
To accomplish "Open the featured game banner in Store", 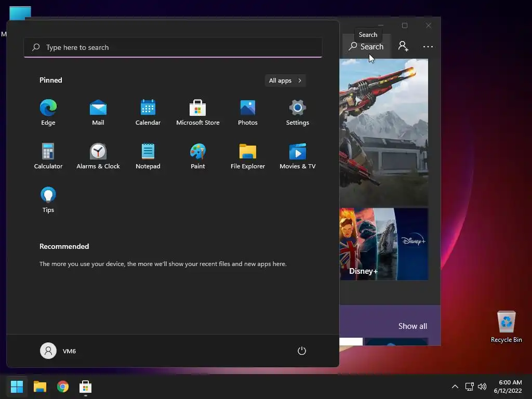I will pos(384,132).
